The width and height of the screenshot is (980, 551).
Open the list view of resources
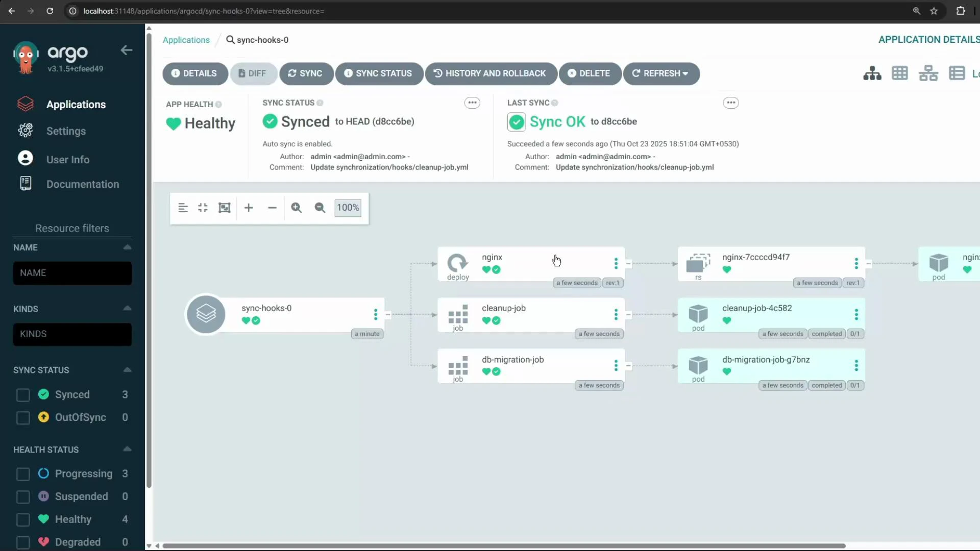tap(957, 73)
